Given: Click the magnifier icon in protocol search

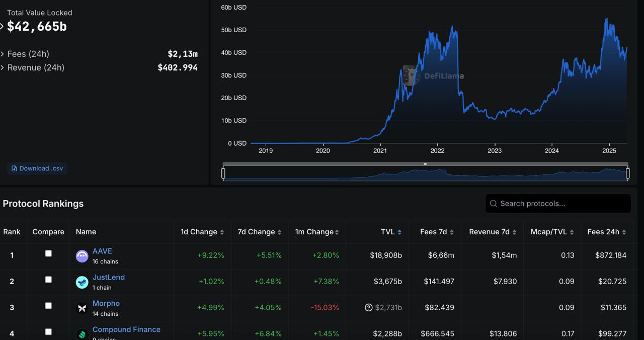Looking at the screenshot, I should click(494, 203).
